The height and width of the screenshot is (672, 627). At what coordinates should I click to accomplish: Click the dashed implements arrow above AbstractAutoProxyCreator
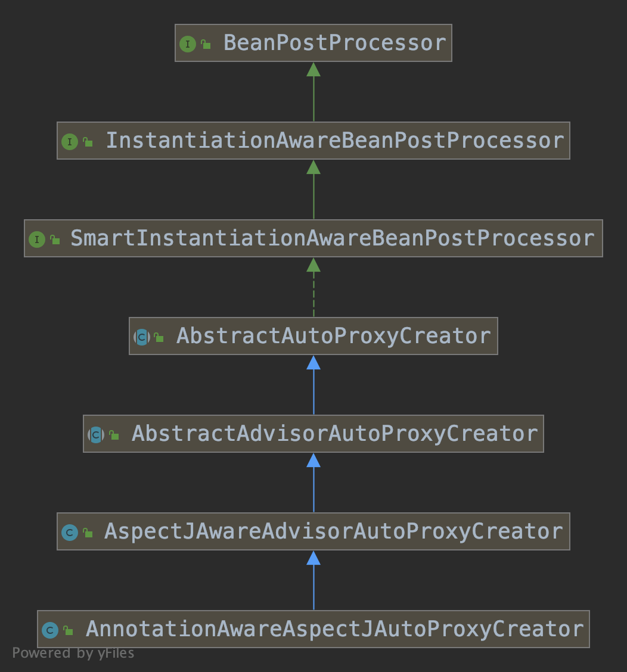pyautogui.click(x=313, y=287)
